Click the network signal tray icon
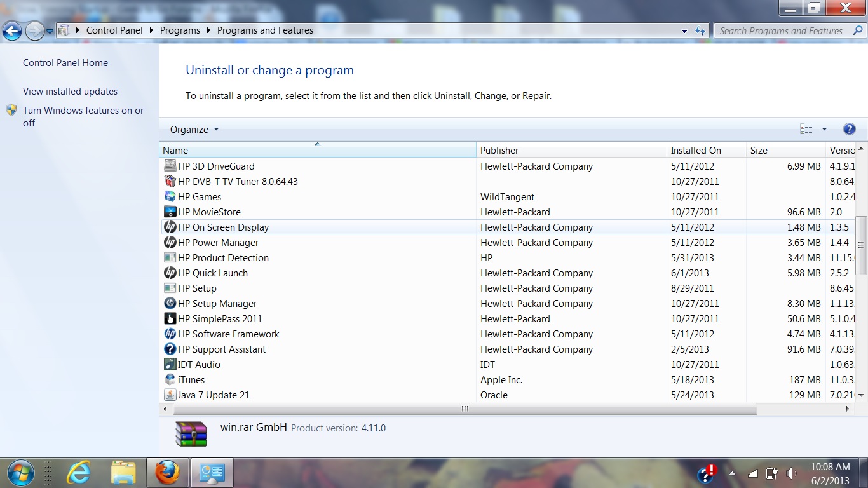This screenshot has height=488, width=868. tap(753, 473)
